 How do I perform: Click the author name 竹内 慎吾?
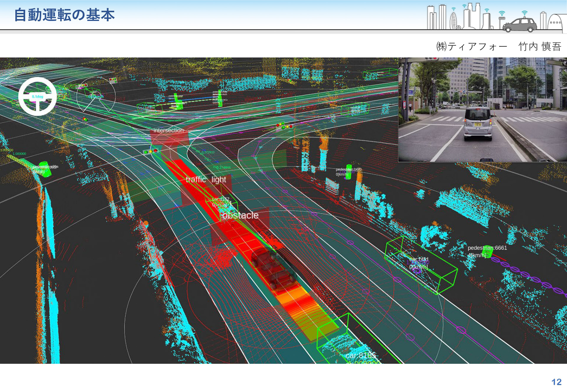pos(540,46)
